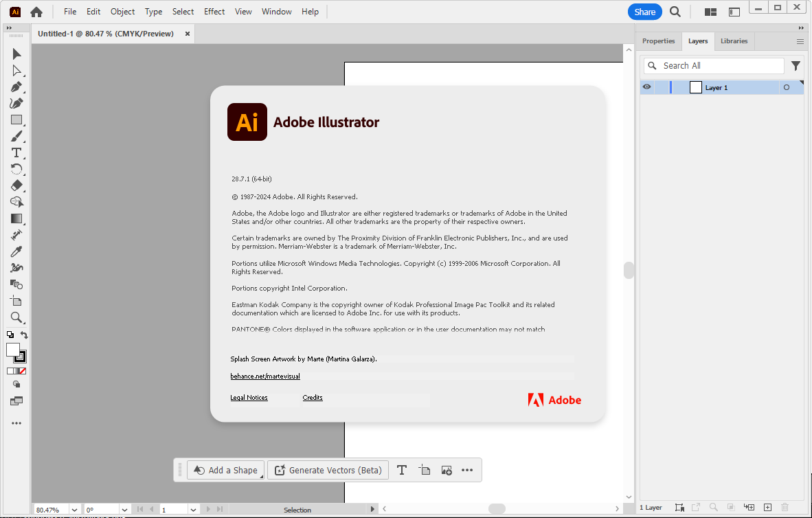
Task: Open the Window menu
Action: [x=277, y=12]
